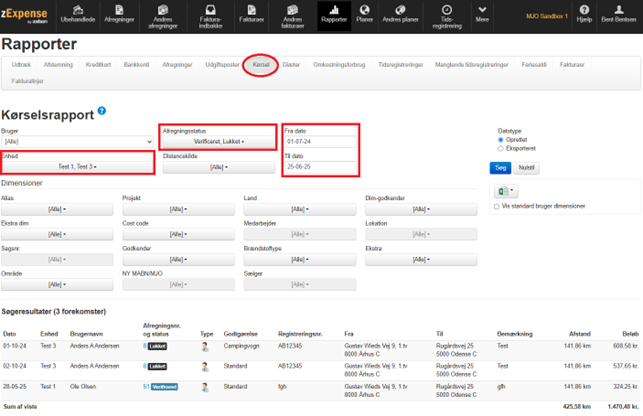Expand the Projekt dimension dropdown
The height and width of the screenshot is (416, 643).
pyautogui.click(x=178, y=209)
